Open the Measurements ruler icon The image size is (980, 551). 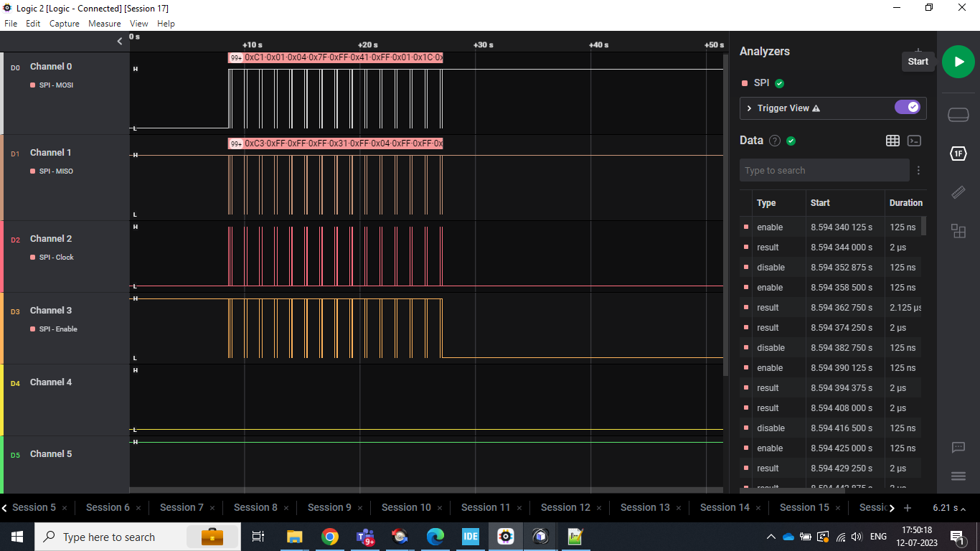[958, 192]
